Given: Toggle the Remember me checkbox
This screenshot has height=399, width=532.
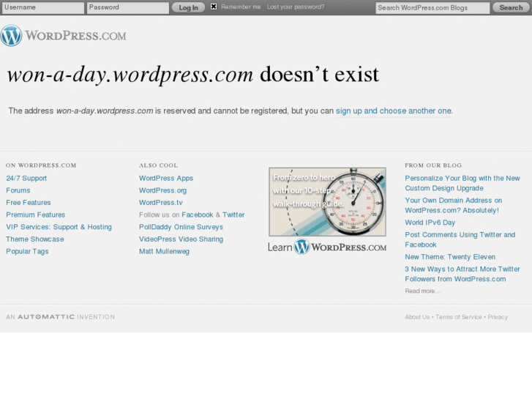Looking at the screenshot, I should pyautogui.click(x=214, y=7).
